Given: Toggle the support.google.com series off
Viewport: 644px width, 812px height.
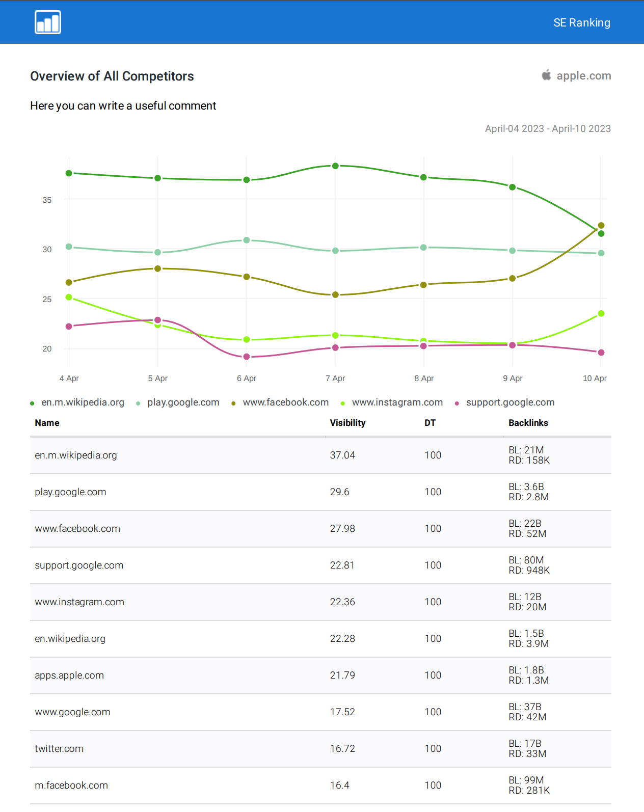Looking at the screenshot, I should pos(509,402).
